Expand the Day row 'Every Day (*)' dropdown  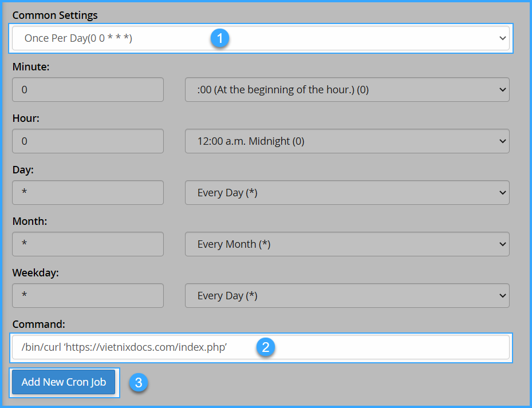(x=347, y=193)
